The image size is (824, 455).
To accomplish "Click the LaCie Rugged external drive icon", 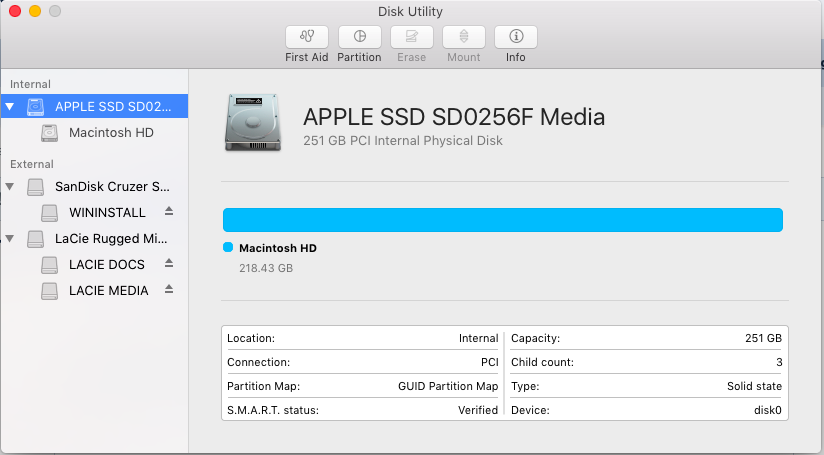I will (x=35, y=239).
